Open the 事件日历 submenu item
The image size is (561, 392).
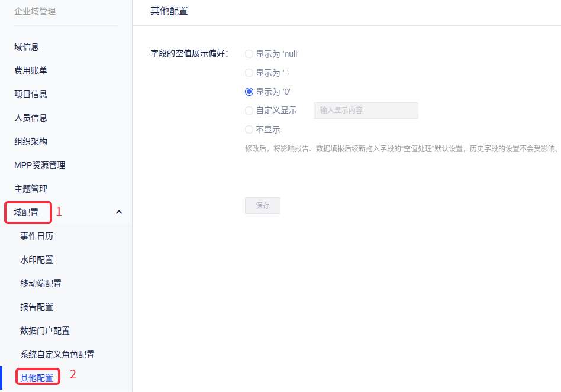[x=37, y=236]
